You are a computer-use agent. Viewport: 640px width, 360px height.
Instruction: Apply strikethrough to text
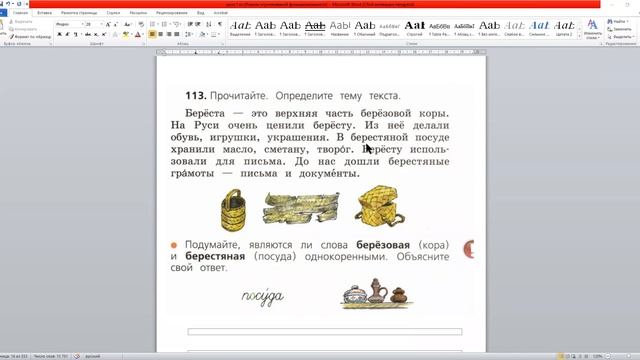(x=88, y=35)
